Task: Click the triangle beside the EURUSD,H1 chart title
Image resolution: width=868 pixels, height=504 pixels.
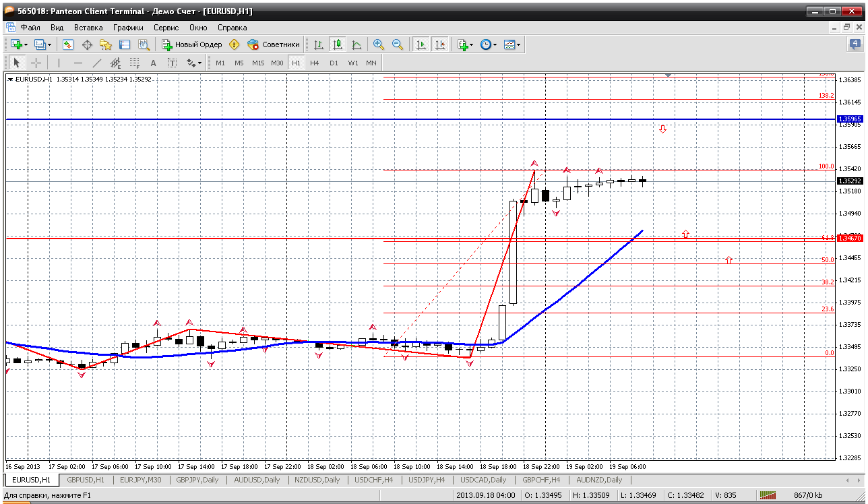Action: (11, 79)
